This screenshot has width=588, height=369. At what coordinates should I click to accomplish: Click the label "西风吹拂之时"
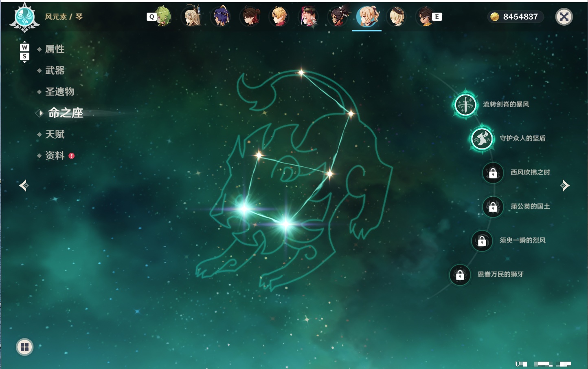pyautogui.click(x=530, y=172)
